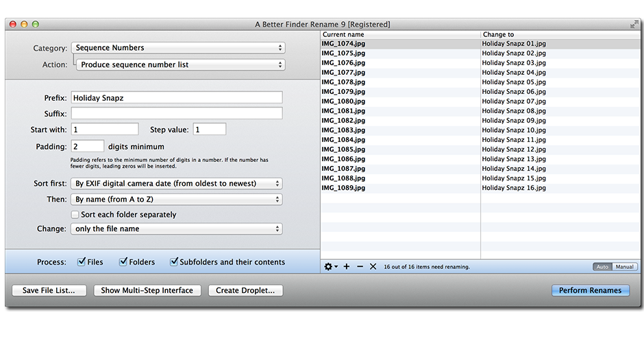Click Holiday Snapz 01.jpg preview name

(x=514, y=44)
